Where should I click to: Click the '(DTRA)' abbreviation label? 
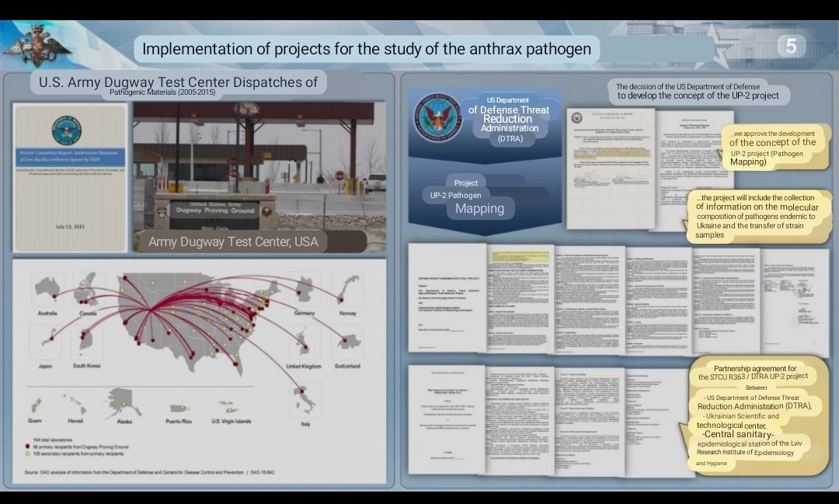pos(510,138)
